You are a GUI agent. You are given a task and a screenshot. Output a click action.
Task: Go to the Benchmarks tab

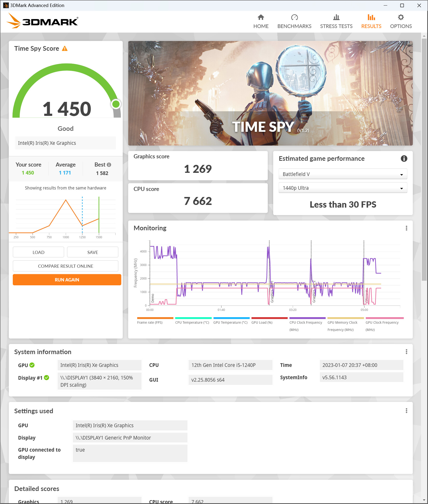point(294,21)
